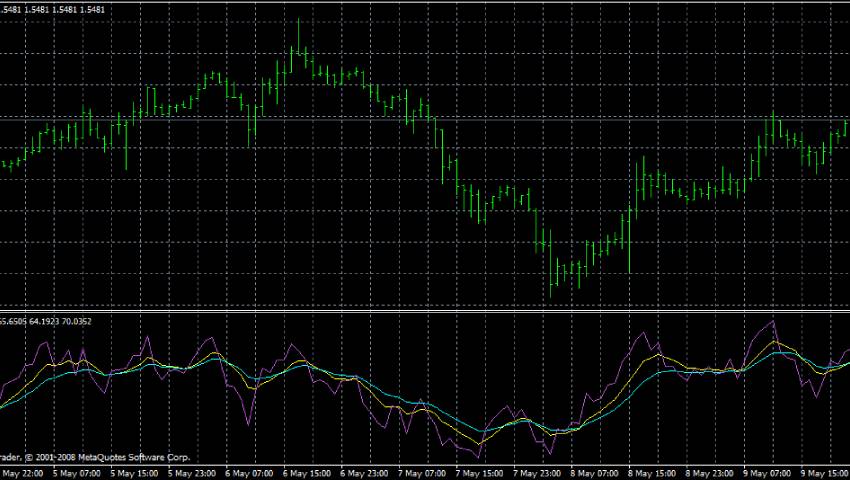The height and width of the screenshot is (480, 850).
Task: Click the divider between chart and indicator
Action: point(425,309)
